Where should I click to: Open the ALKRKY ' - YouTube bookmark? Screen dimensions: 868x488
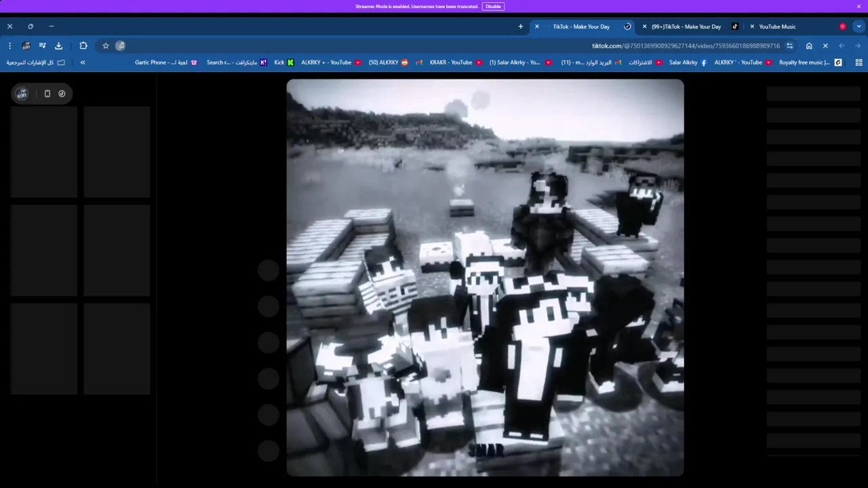(x=743, y=62)
